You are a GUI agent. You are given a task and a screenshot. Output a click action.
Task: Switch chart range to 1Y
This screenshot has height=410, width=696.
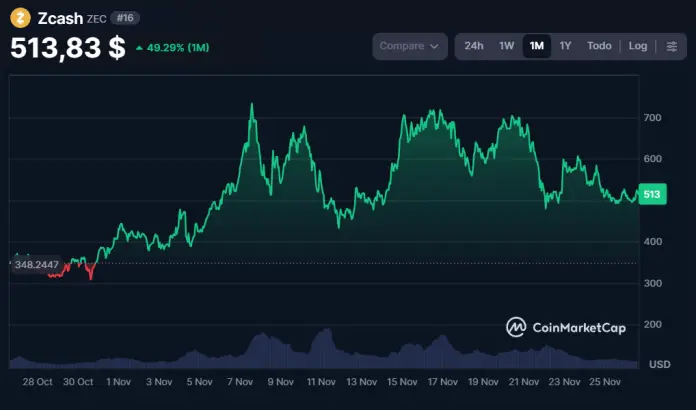coord(565,46)
